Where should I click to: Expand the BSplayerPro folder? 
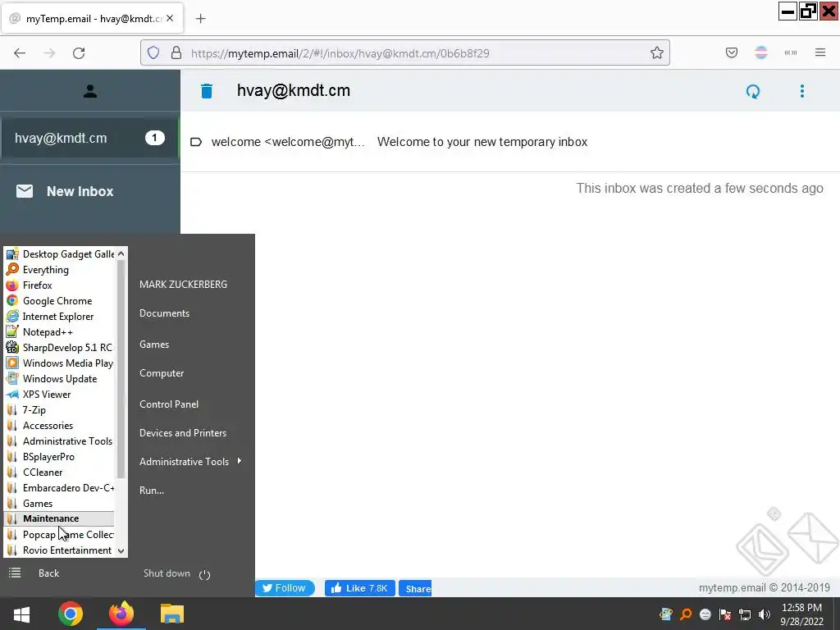pos(59,456)
